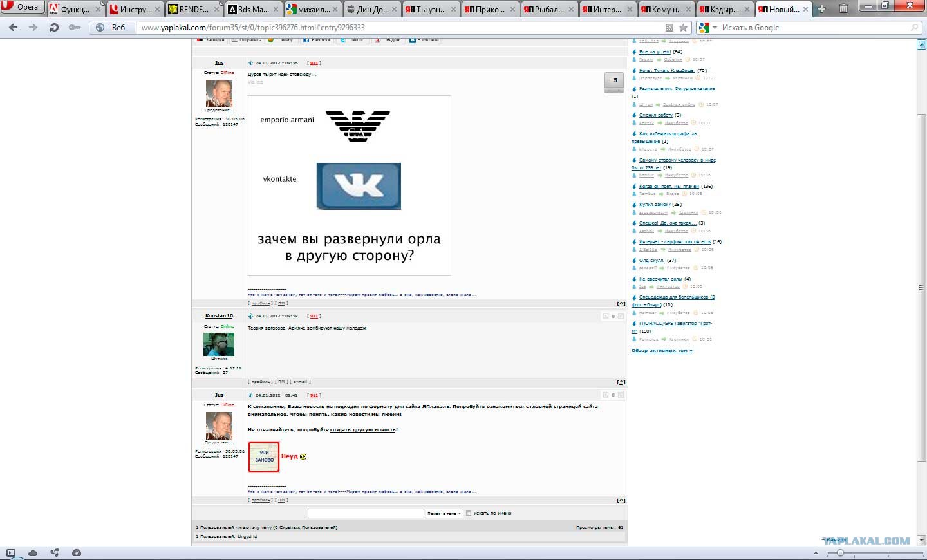Open the Когда он поет, мы плачем topic
The image size is (927, 560).
click(x=669, y=187)
